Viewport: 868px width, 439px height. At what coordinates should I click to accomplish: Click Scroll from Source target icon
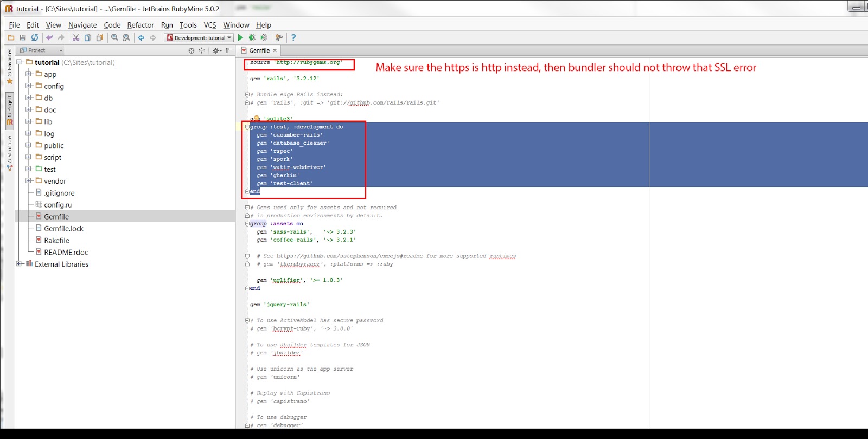(192, 50)
